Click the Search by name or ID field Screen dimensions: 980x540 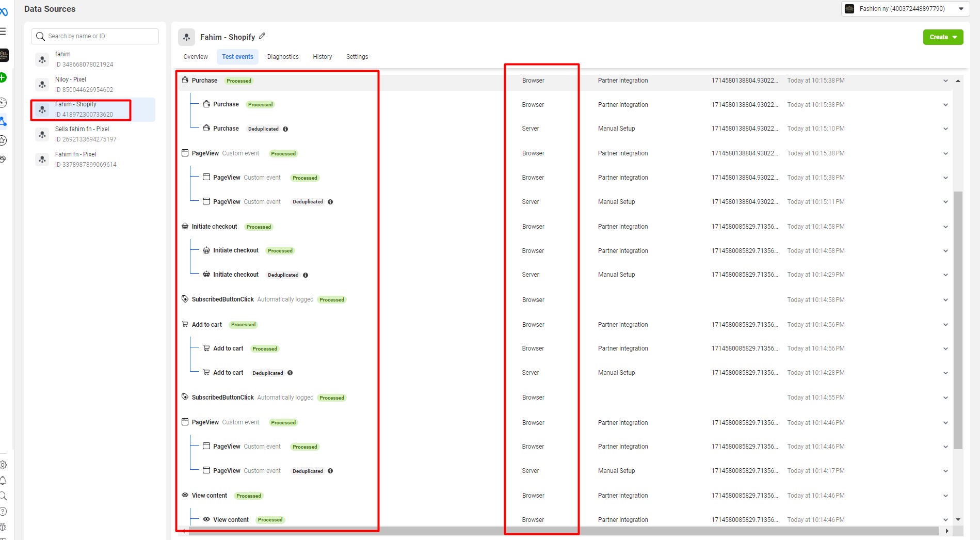click(95, 36)
